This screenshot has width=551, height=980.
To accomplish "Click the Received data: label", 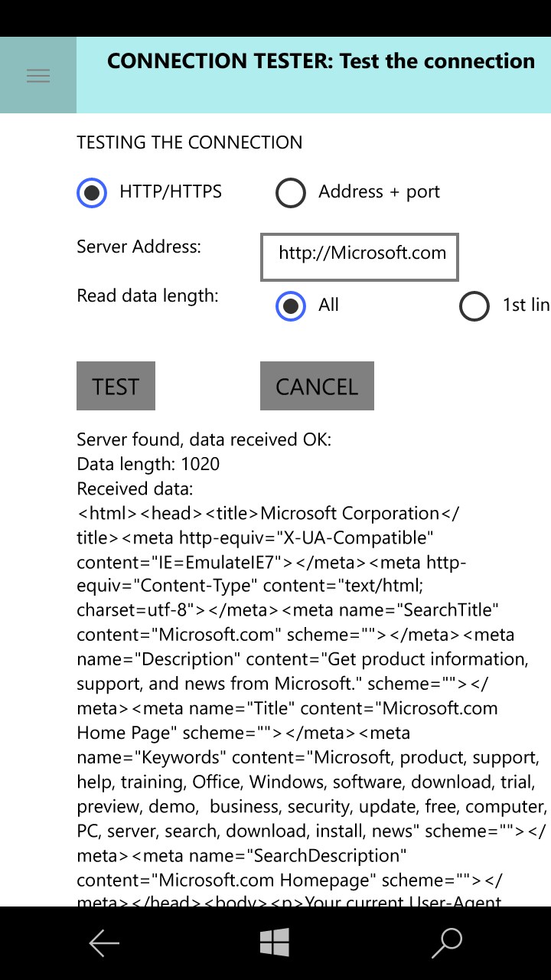I will tap(135, 488).
